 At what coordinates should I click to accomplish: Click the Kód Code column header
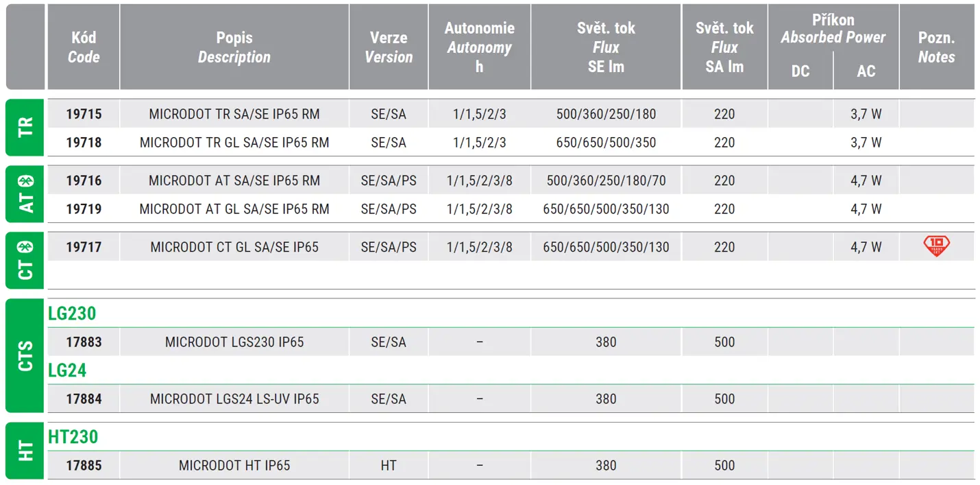click(84, 47)
